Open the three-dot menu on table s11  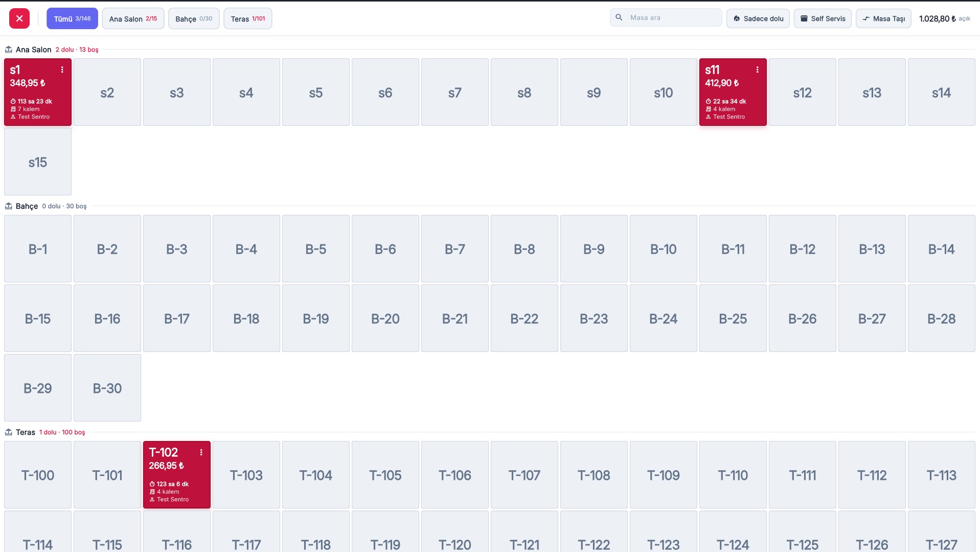click(x=758, y=70)
